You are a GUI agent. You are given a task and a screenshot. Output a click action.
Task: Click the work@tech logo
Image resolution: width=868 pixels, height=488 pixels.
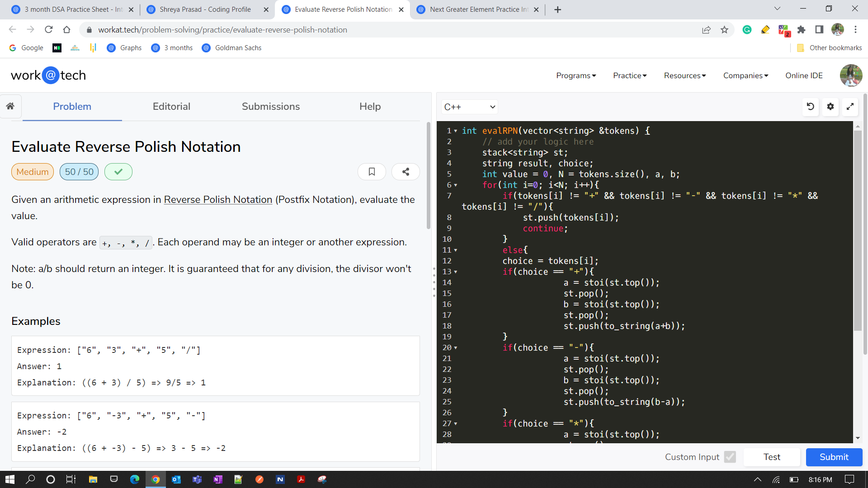tap(48, 75)
